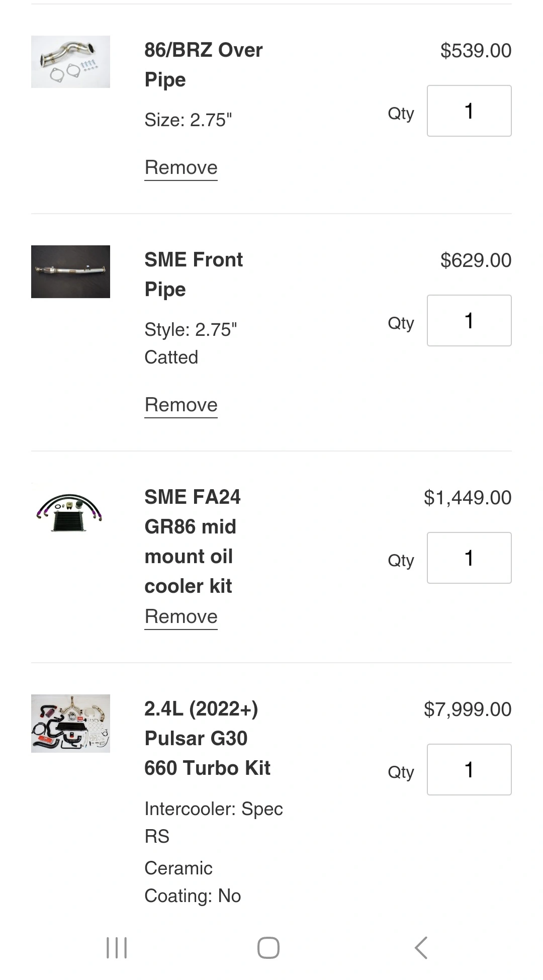Click the $7,999.00 turbo kit price

click(x=467, y=709)
